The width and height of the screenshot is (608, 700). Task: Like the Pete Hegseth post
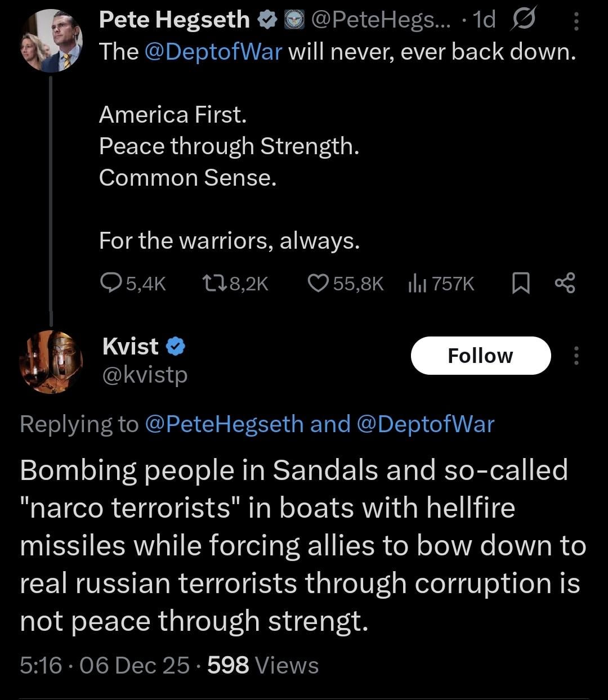coord(318,283)
